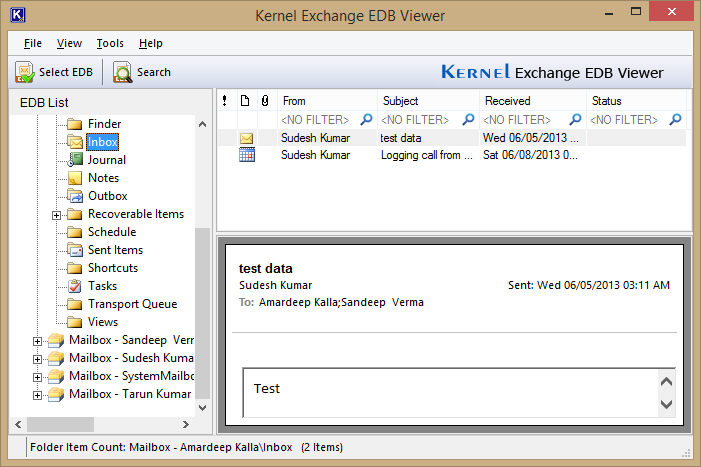Click the EDB list horizontal scrollbar thumb

pyautogui.click(x=60, y=425)
